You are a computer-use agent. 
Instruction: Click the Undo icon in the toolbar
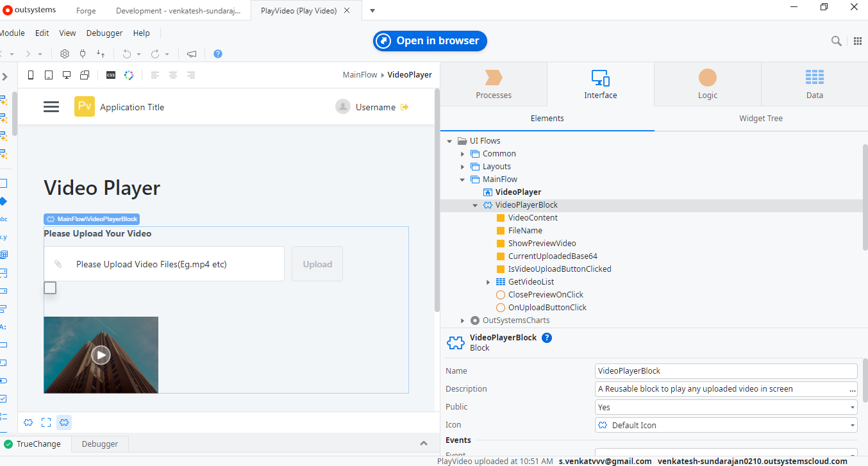pyautogui.click(x=126, y=54)
